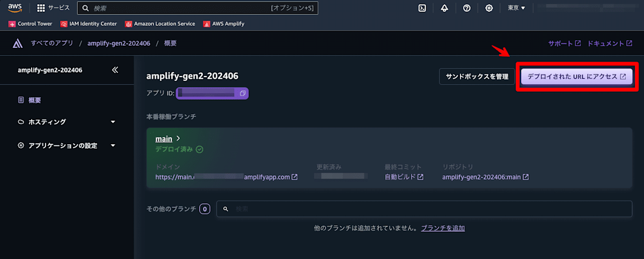Expand アプリケーションの設定 sidebar section

(x=67, y=145)
